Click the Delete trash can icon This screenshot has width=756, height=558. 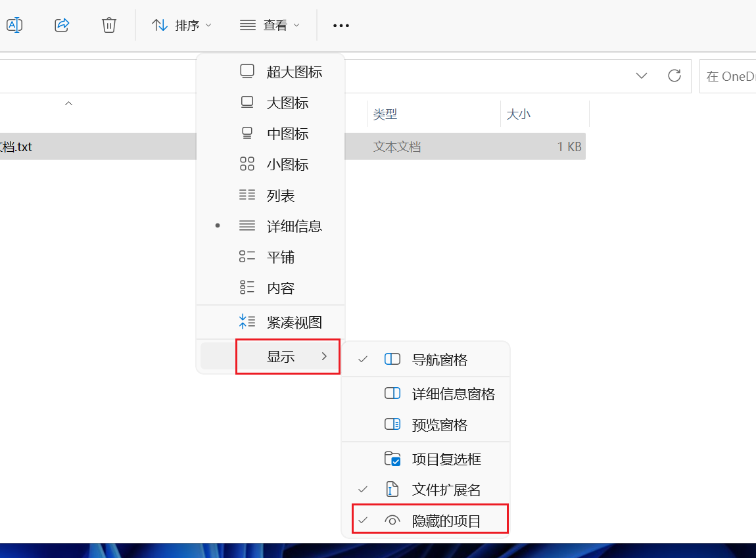[x=109, y=25]
